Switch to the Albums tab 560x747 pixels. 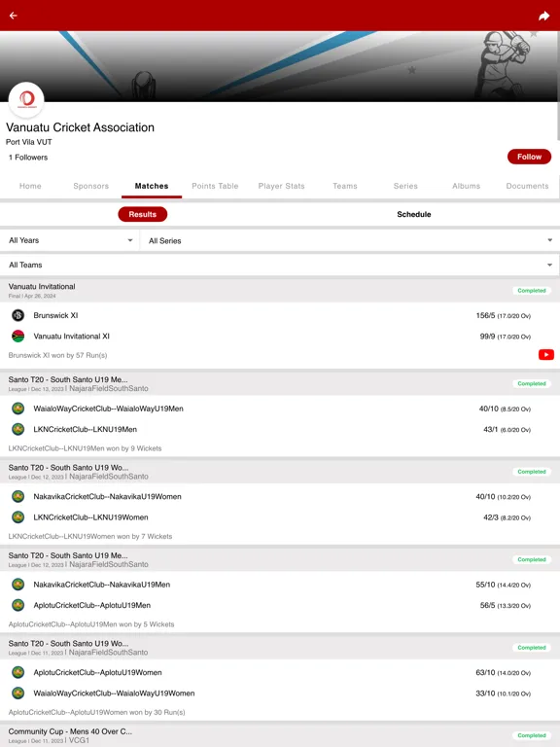pyautogui.click(x=467, y=186)
